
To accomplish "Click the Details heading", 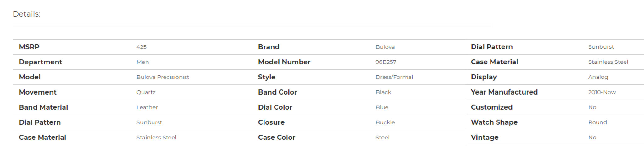I will (x=26, y=14).
